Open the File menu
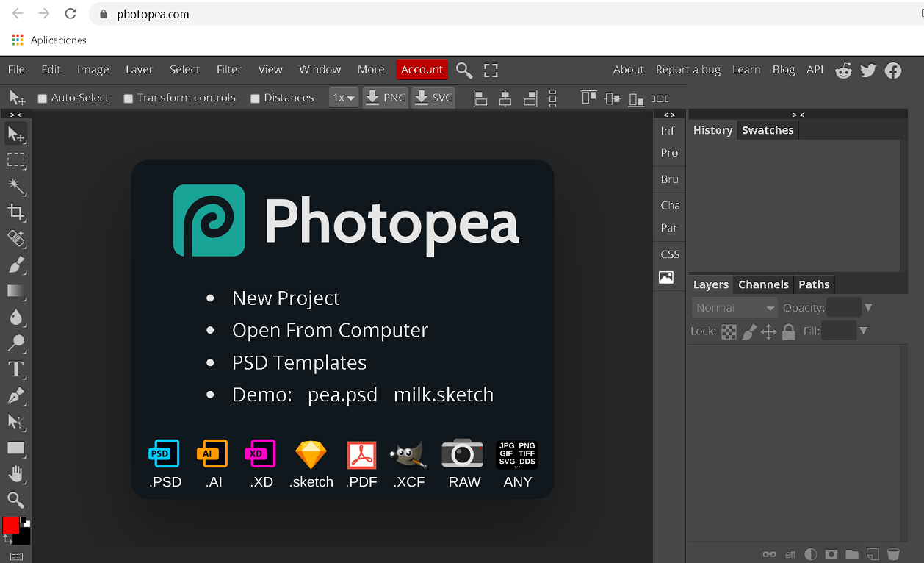 coord(16,70)
